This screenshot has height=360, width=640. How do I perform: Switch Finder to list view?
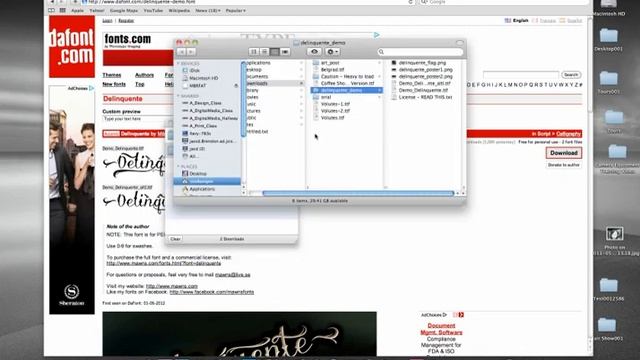(264, 52)
